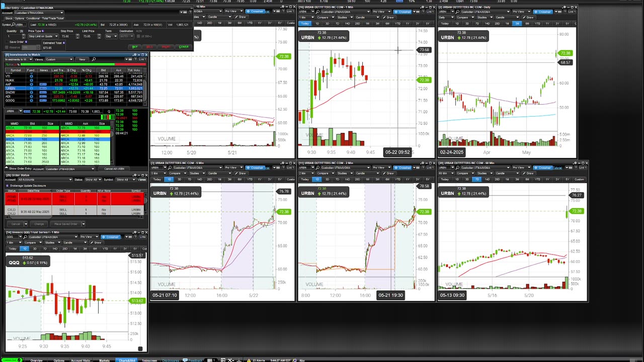Open Order Entry window menu icon
The height and width of the screenshot is (362, 644).
tap(183, 12)
